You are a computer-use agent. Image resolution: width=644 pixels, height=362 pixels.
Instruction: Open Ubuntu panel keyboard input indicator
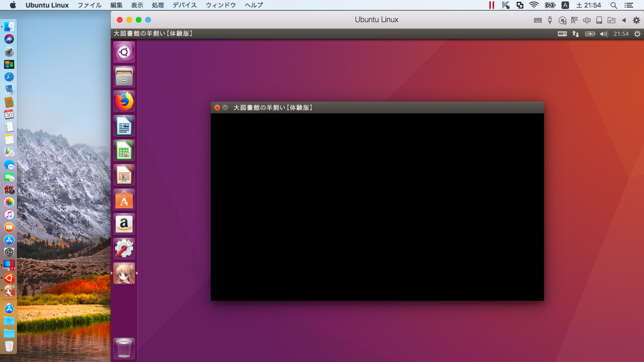coord(562,34)
